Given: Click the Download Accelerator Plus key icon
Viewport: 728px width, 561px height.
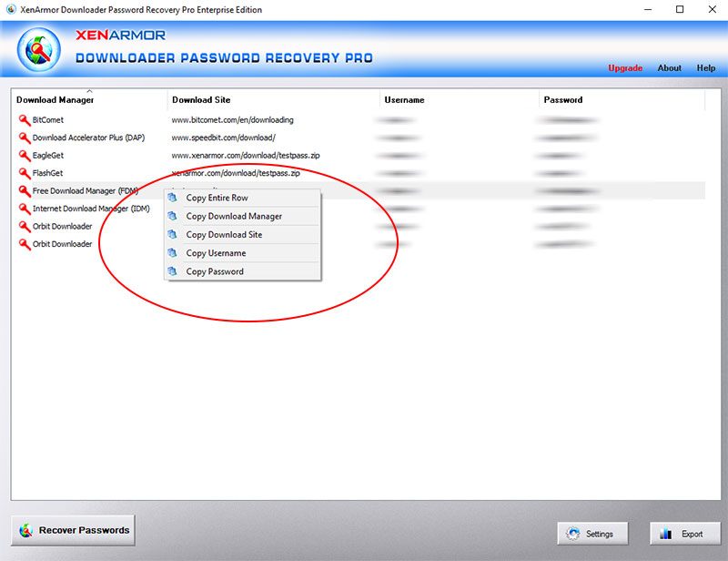Looking at the screenshot, I should [x=25, y=138].
